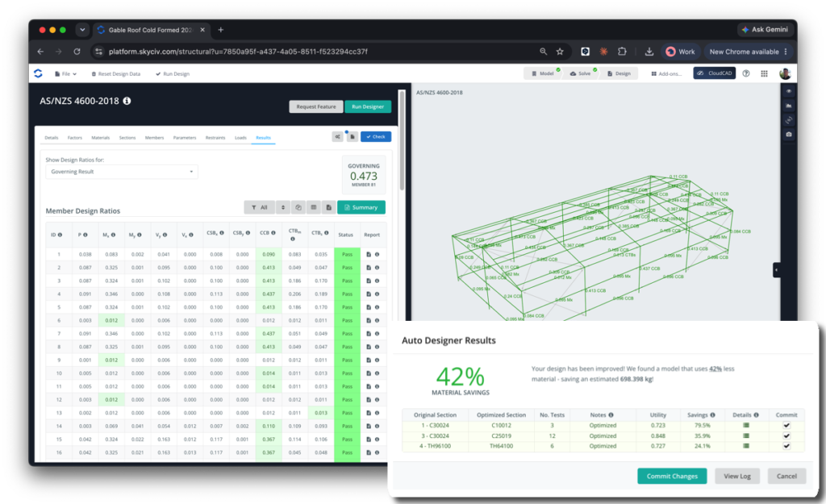Uncheck Commit checkbox for 3 - C30024
The width and height of the screenshot is (826, 504).
coord(786,436)
